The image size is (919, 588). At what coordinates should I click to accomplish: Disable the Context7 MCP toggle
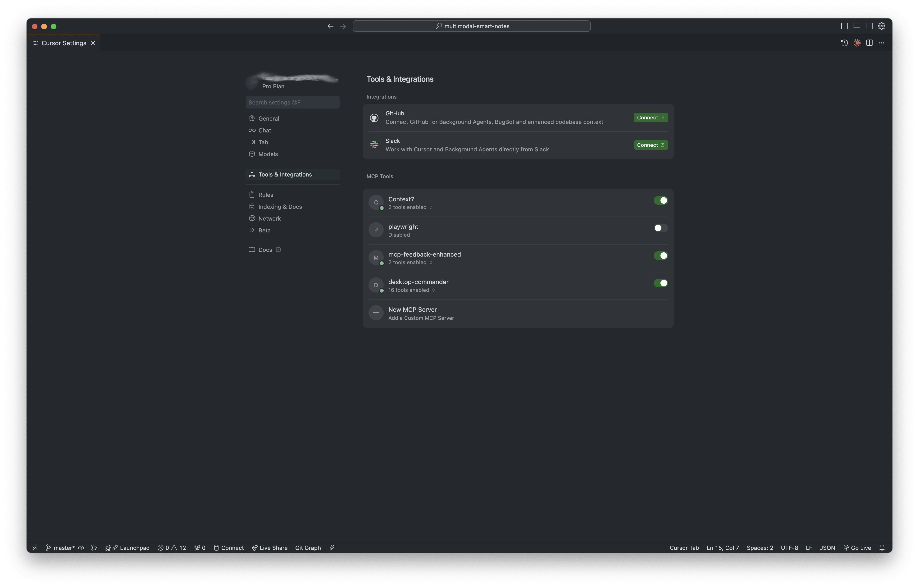[x=661, y=200]
